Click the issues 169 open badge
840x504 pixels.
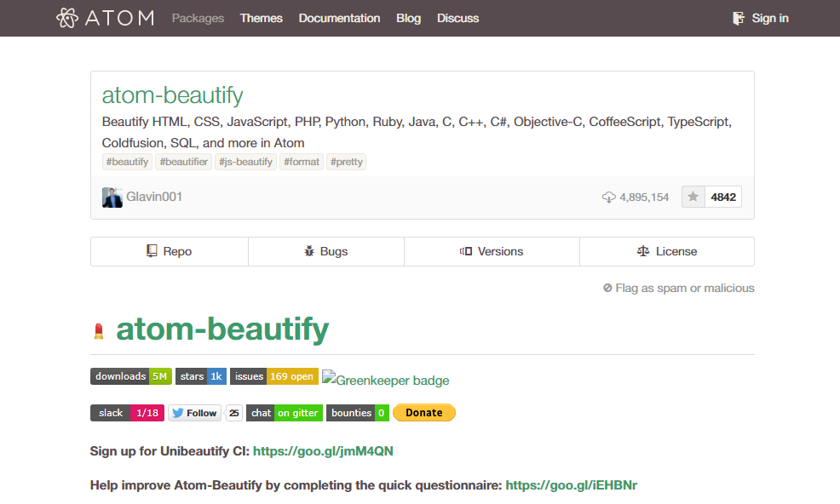click(x=274, y=376)
